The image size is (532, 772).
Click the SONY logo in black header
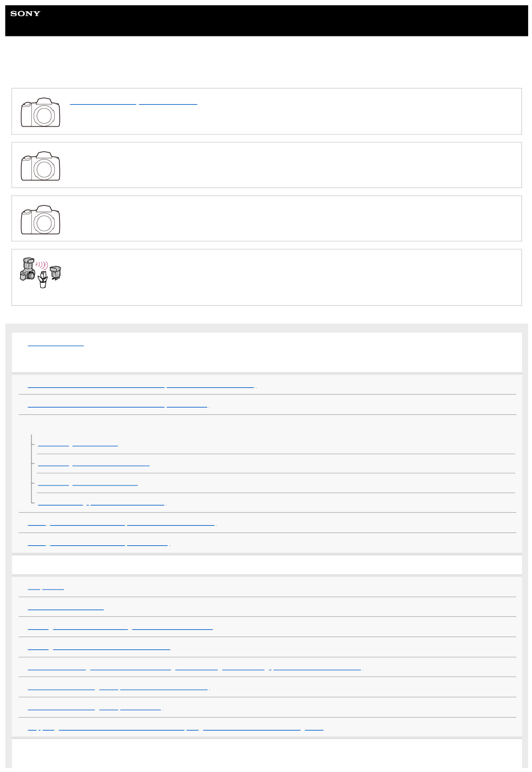coord(25,13)
